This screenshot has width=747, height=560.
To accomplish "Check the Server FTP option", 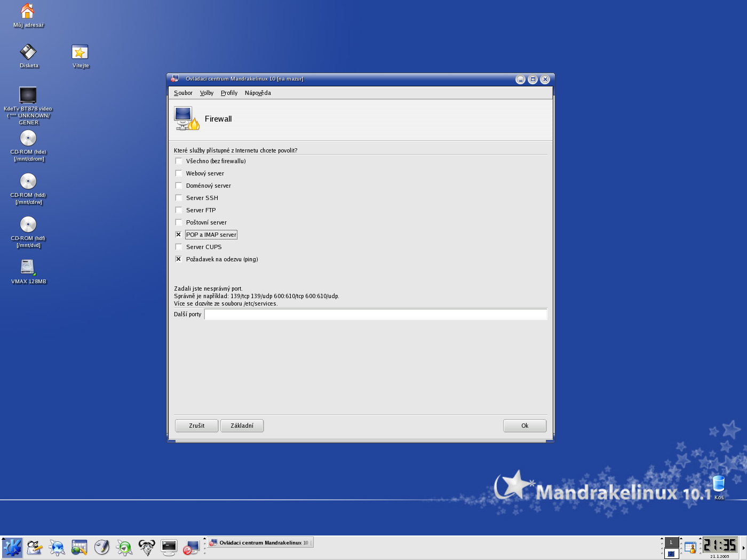I will pos(179,210).
